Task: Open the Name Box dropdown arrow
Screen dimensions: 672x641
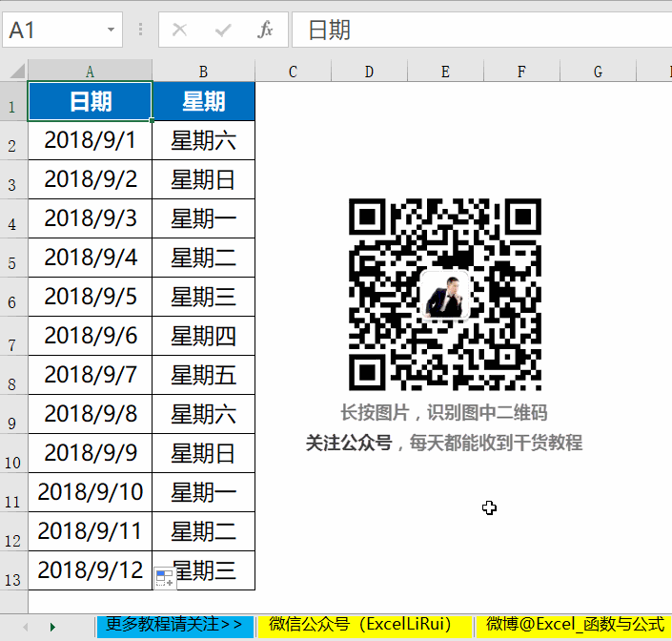Action: pos(111,30)
